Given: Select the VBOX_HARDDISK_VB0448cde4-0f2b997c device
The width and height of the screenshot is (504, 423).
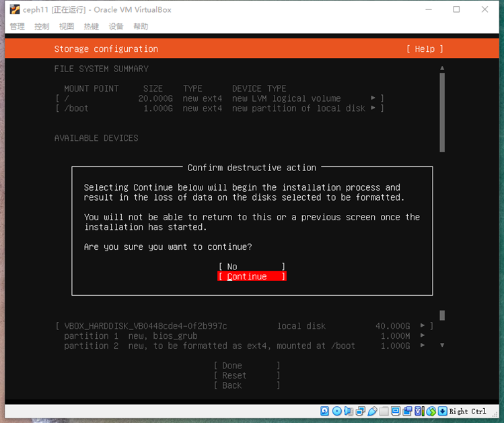Looking at the screenshot, I should point(244,326).
